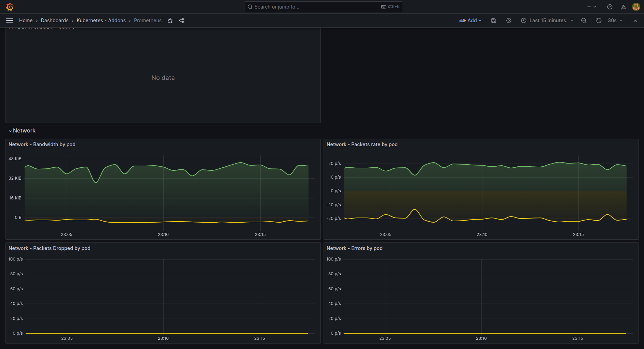Click the save dashboard icon
The width and height of the screenshot is (644, 349).
coord(494,20)
